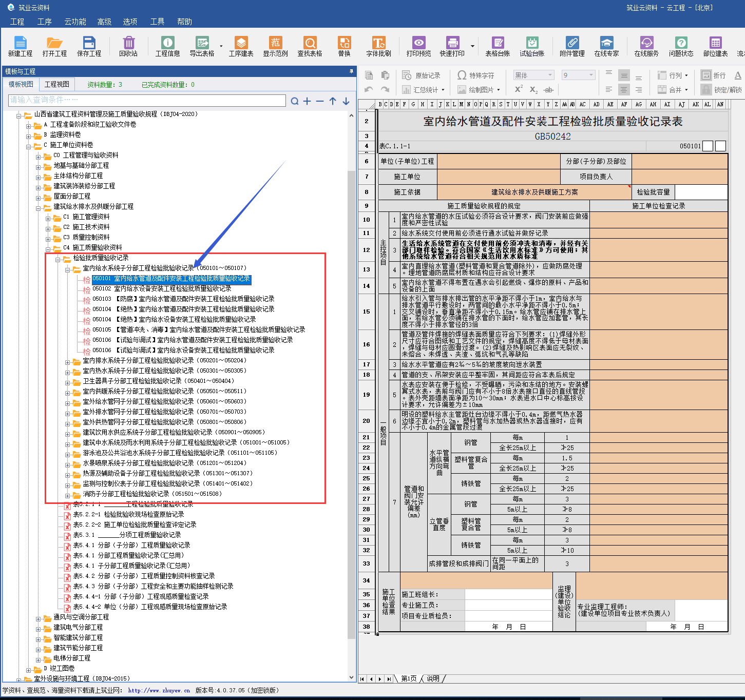Apply strikethrough ab formatting
Screen dimensions: 745x700
coord(548,89)
